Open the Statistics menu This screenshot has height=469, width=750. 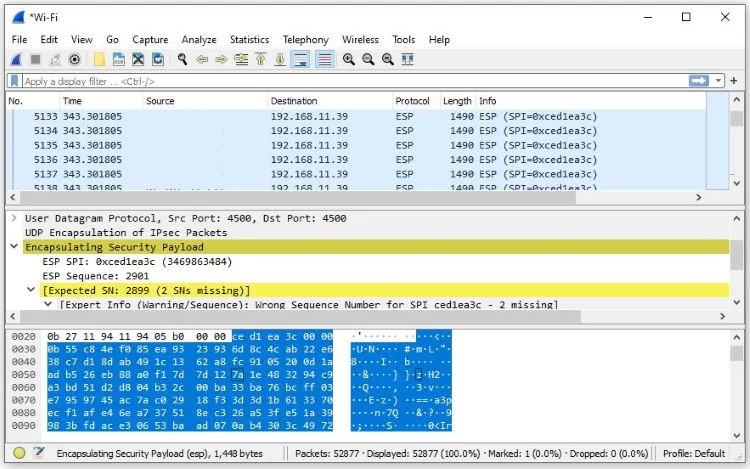tap(249, 39)
